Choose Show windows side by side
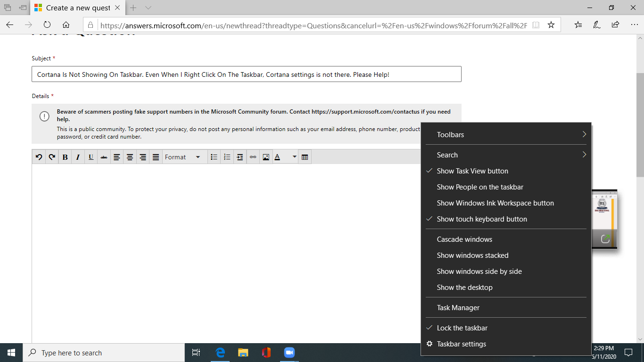The image size is (644, 362). [x=506, y=271]
